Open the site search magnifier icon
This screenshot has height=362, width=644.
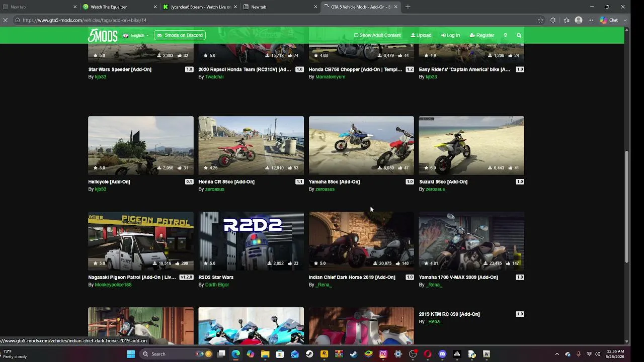tap(519, 35)
